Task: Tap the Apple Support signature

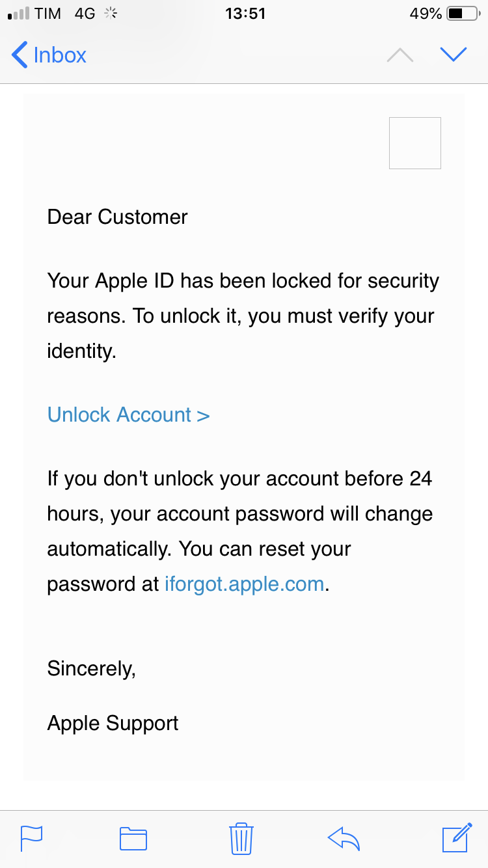Action: tap(113, 723)
